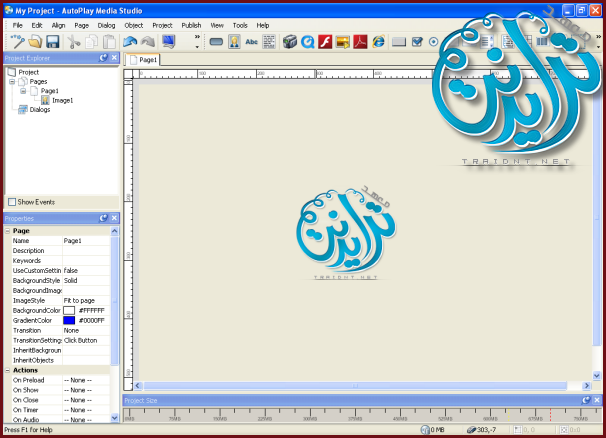Click the Copy toolbar icon
Image resolution: width=606 pixels, height=438 pixels.
coord(92,41)
